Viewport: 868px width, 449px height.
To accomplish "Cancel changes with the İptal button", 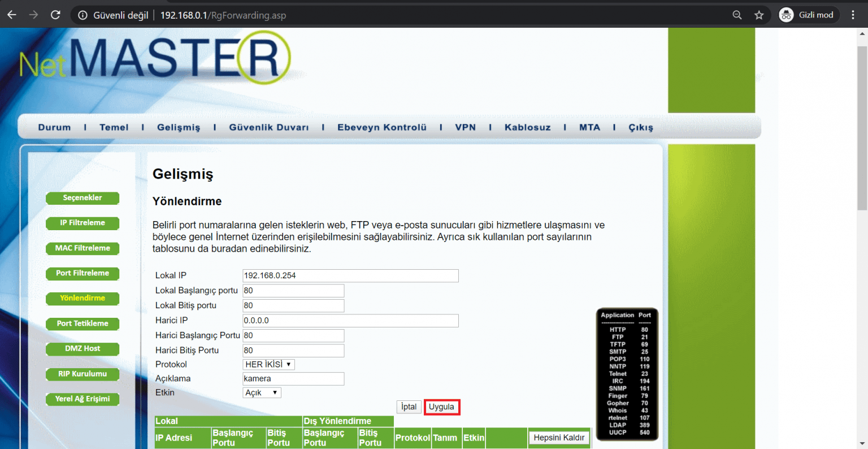I will (409, 407).
